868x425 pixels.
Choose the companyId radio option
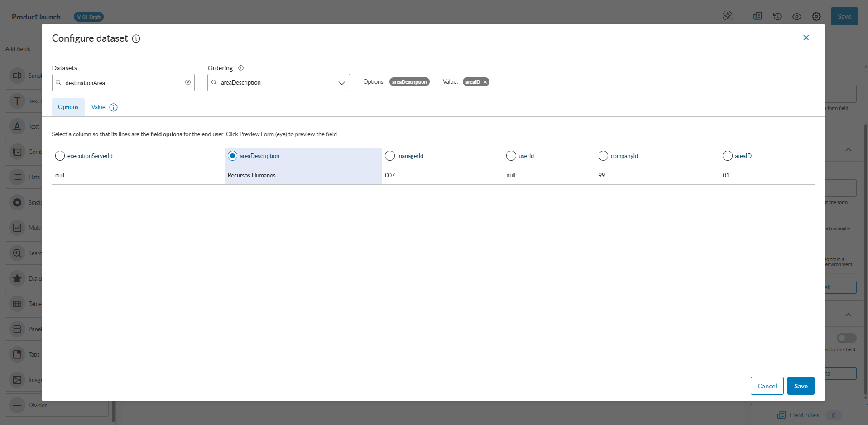603,156
